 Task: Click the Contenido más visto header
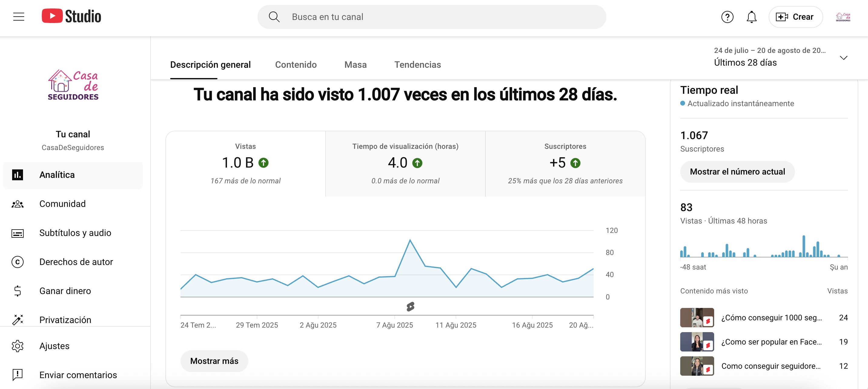[x=714, y=291]
